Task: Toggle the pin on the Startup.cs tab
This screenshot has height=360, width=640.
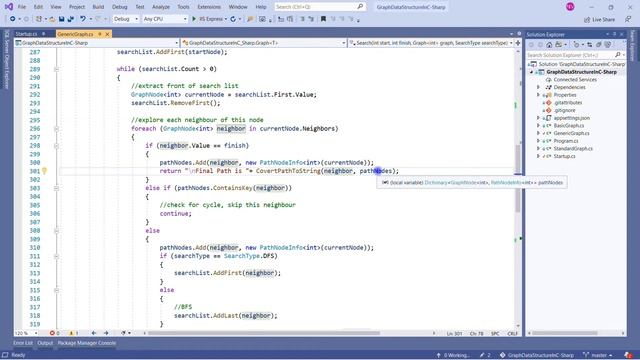Action: 43,34
